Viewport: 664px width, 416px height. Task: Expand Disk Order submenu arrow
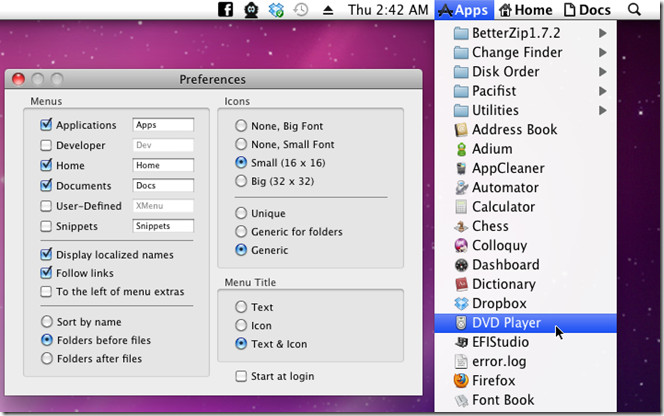click(602, 72)
